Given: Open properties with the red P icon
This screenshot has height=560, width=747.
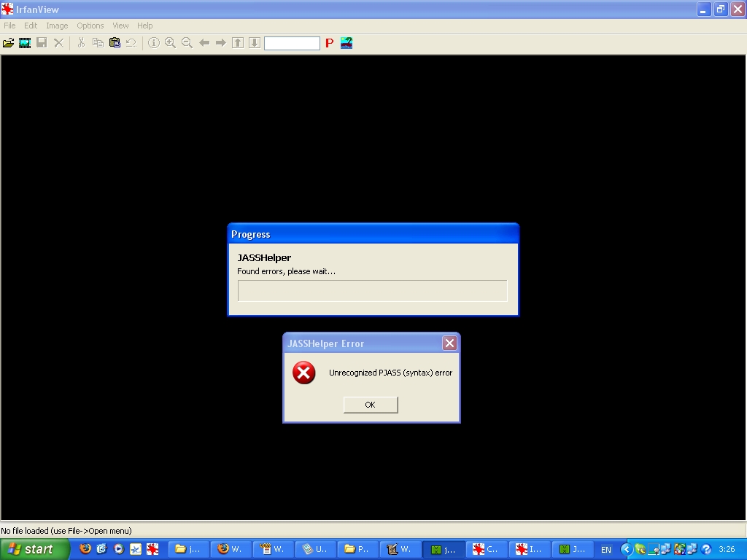Looking at the screenshot, I should tap(329, 43).
